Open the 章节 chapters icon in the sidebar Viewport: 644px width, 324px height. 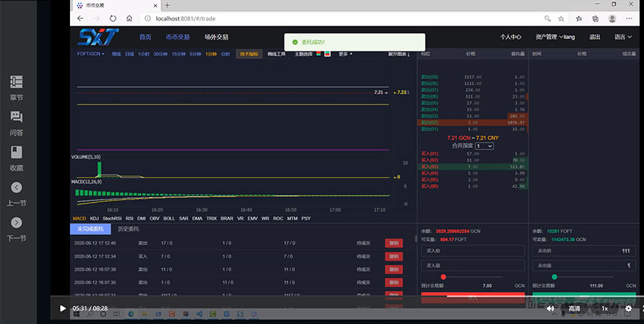click(x=16, y=82)
